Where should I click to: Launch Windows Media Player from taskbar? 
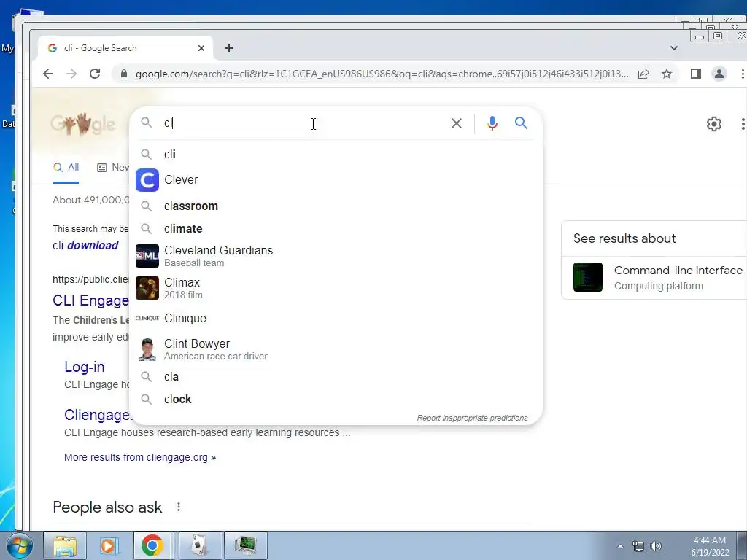(x=108, y=545)
